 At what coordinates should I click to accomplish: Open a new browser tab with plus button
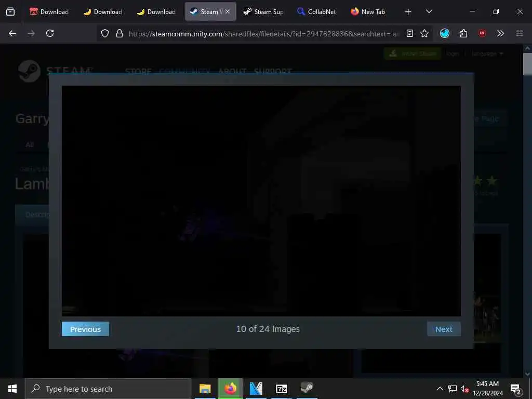pyautogui.click(x=408, y=12)
